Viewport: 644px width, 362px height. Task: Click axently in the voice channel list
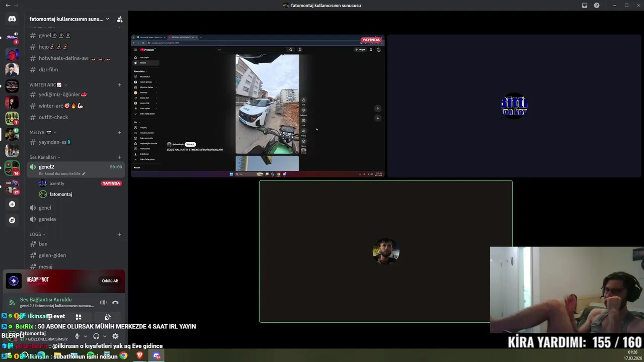click(x=57, y=184)
